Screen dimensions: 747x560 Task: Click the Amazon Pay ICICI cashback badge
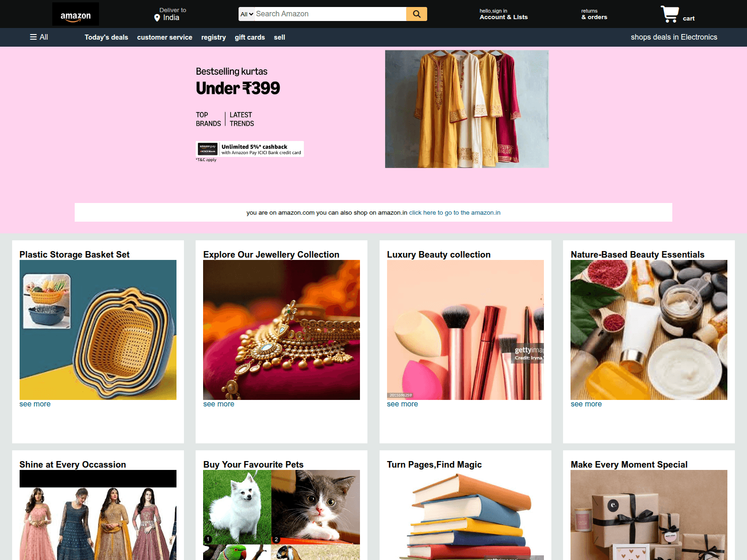coord(250,149)
